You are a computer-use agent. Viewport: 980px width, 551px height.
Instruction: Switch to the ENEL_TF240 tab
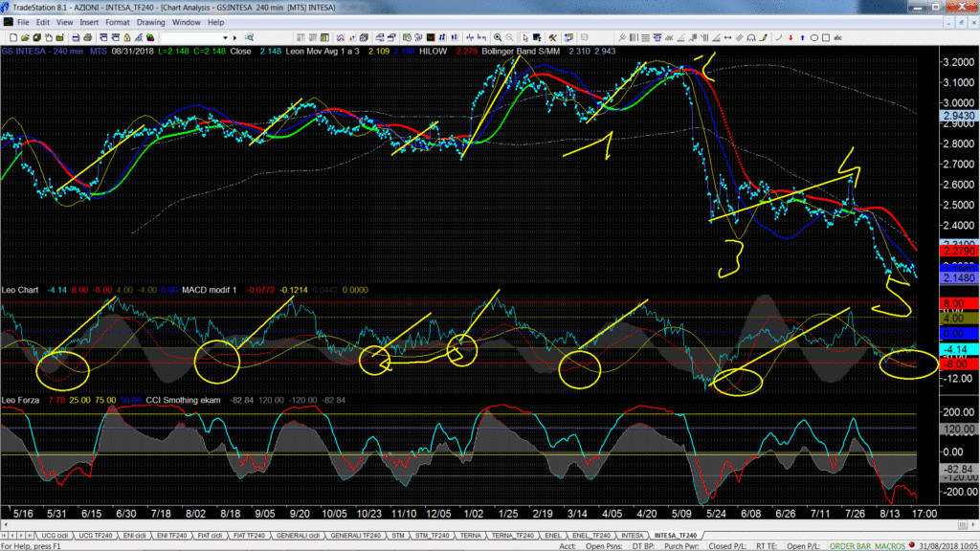point(590,536)
